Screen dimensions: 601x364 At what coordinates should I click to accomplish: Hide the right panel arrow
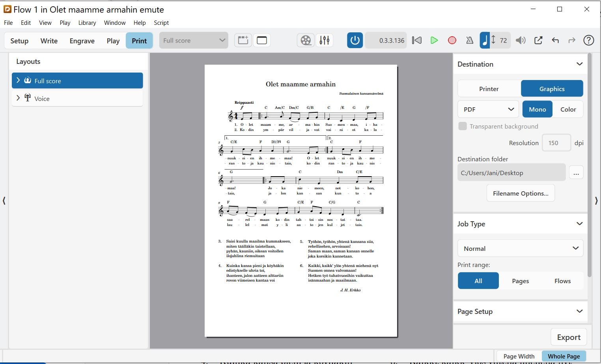[x=596, y=201]
